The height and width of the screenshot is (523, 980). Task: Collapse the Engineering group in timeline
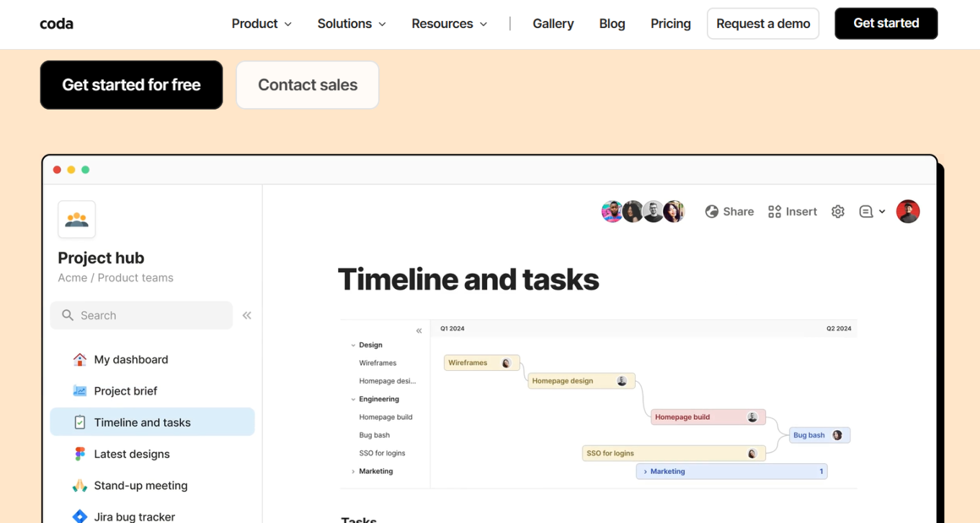coord(353,399)
